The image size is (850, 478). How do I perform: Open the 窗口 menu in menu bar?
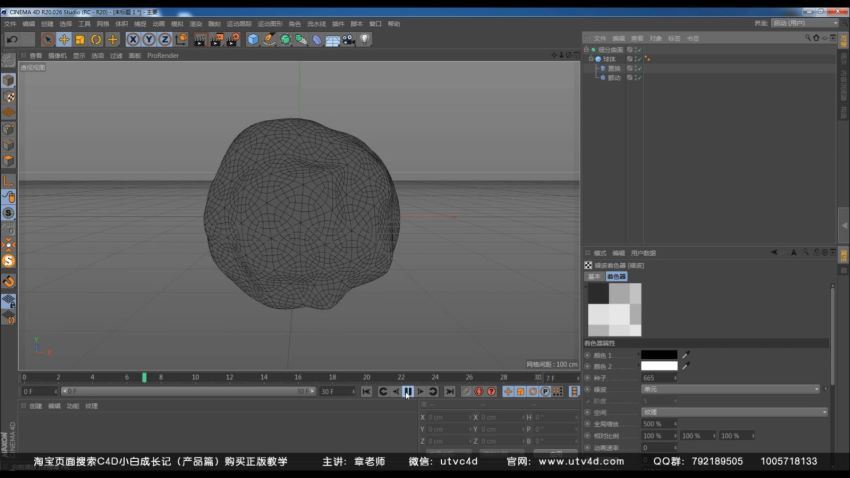pos(375,24)
